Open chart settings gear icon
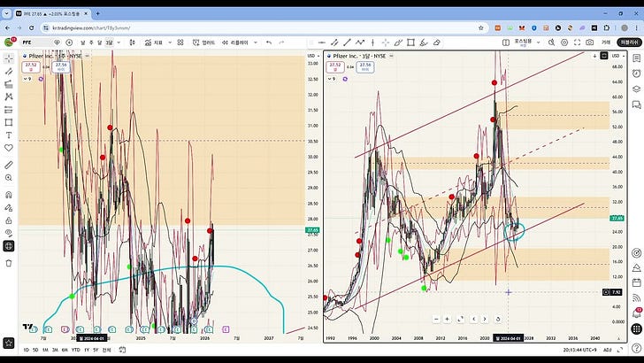This screenshot has height=363, width=644. (x=564, y=42)
